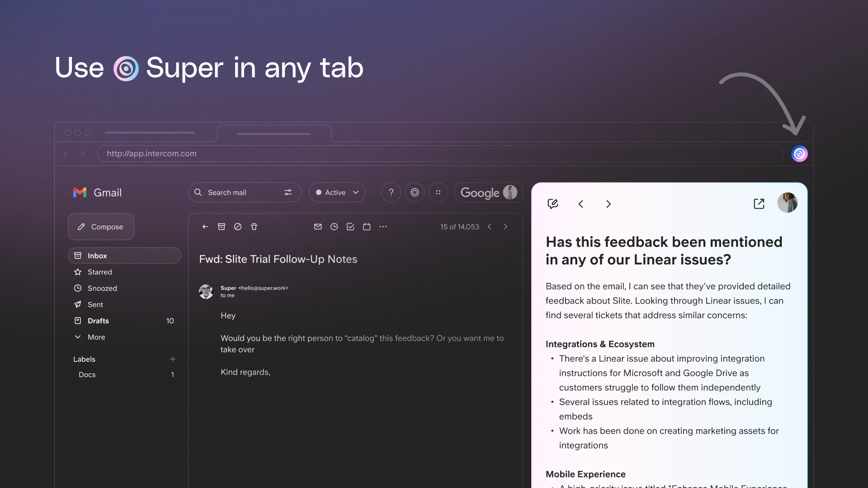Click the Gmail logo
Viewport: 868px width, 488px height.
pos(97,192)
